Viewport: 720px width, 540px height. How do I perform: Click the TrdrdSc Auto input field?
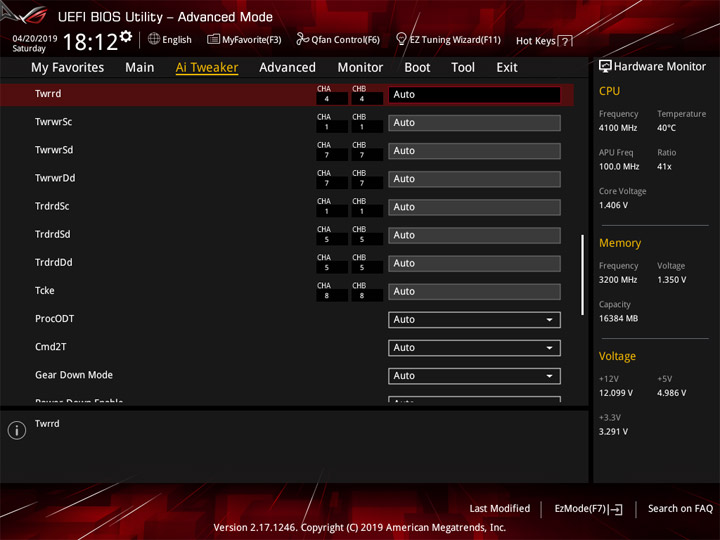click(x=474, y=207)
